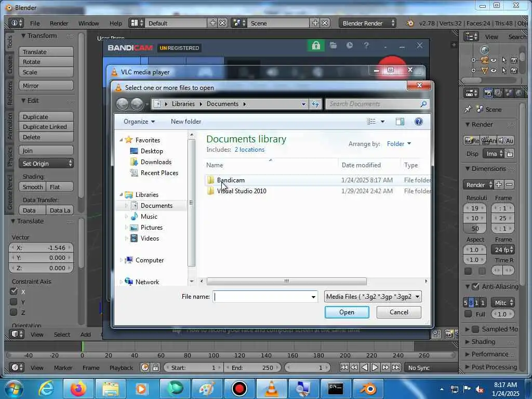Open Bandicam folder icon in title bar
Image resolution: width=532 pixels, height=399 pixels.
click(333, 46)
